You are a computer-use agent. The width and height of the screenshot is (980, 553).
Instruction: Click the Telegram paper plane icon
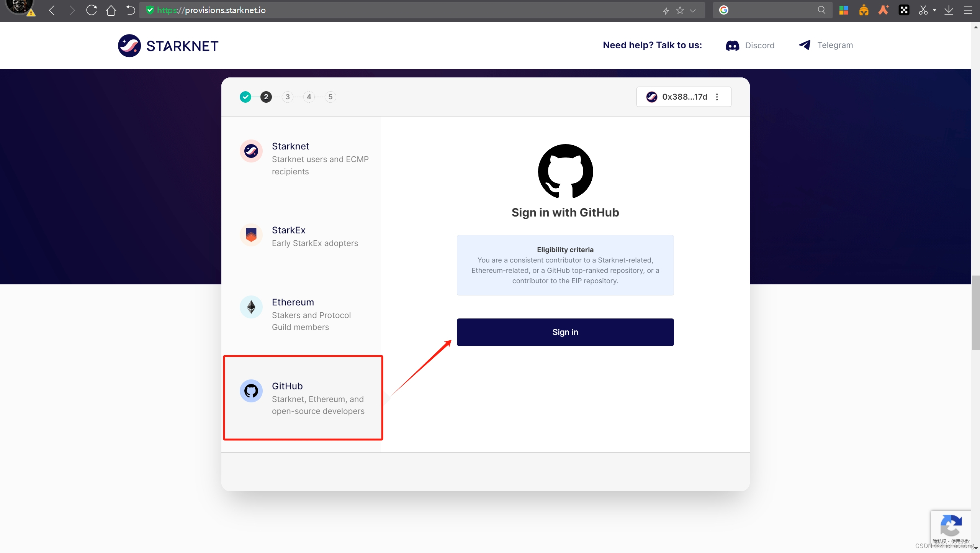805,45
